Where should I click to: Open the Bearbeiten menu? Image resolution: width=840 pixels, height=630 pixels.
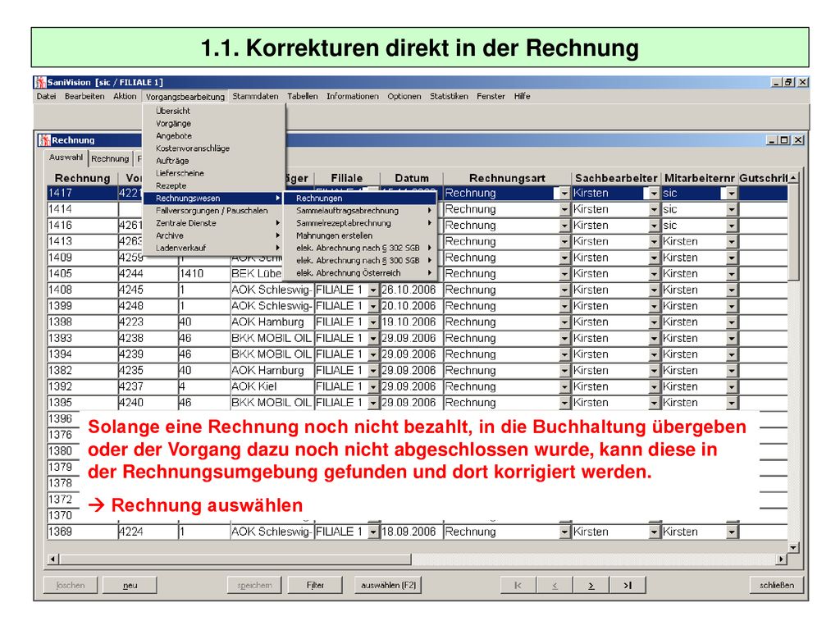(x=84, y=97)
